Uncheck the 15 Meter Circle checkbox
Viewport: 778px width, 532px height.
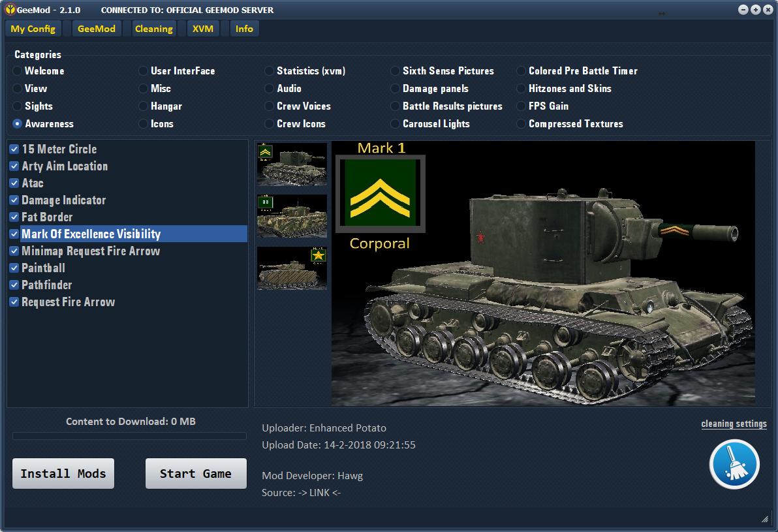coord(14,149)
